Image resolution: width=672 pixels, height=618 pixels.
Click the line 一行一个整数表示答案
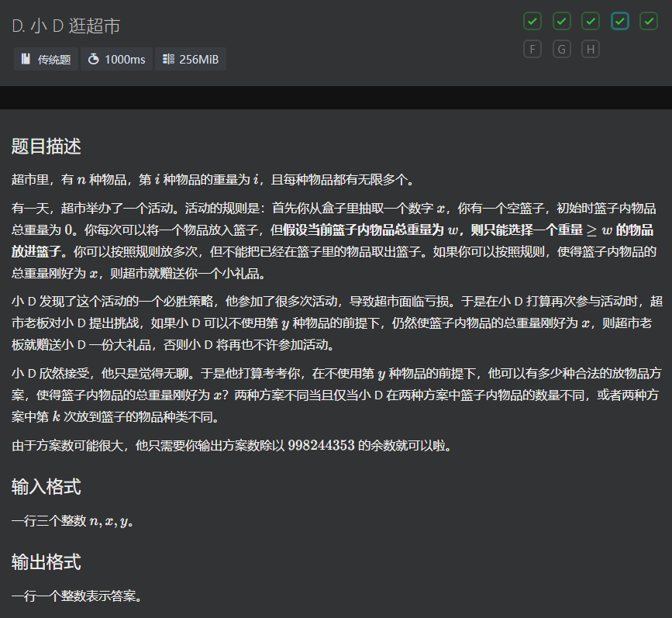(77, 596)
